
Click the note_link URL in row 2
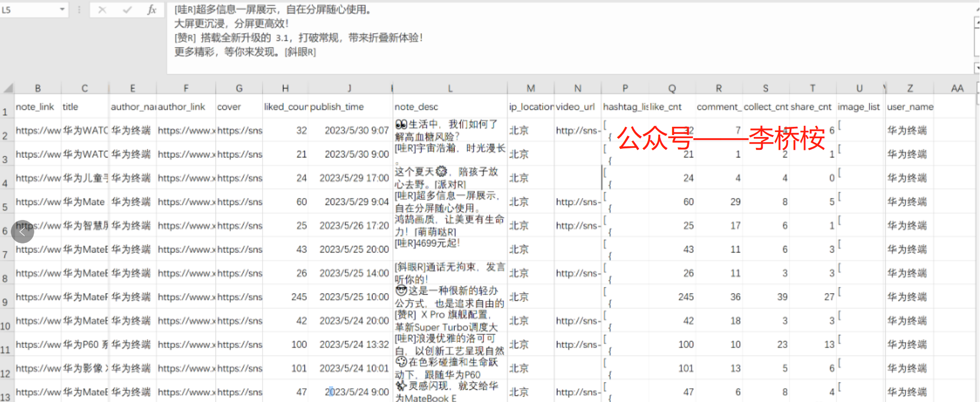38,130
